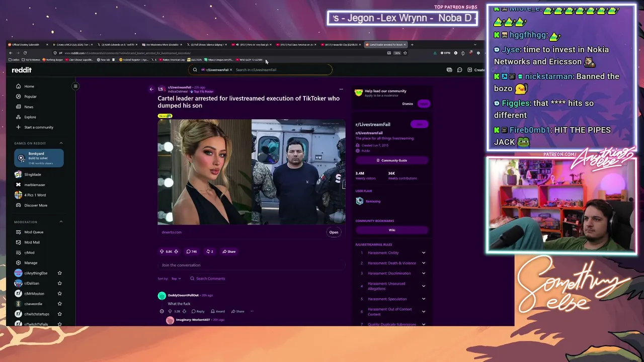
Task: Click the crosspost count button
Action: [x=210, y=251]
